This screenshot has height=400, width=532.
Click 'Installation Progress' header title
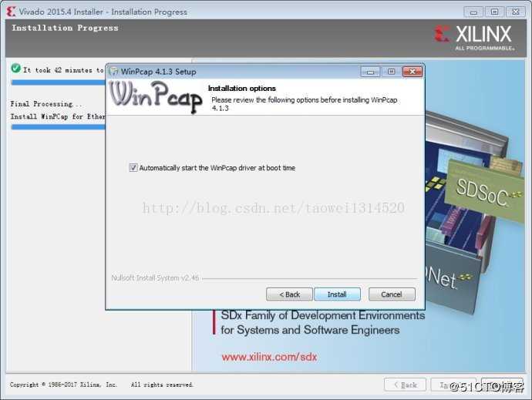65,28
